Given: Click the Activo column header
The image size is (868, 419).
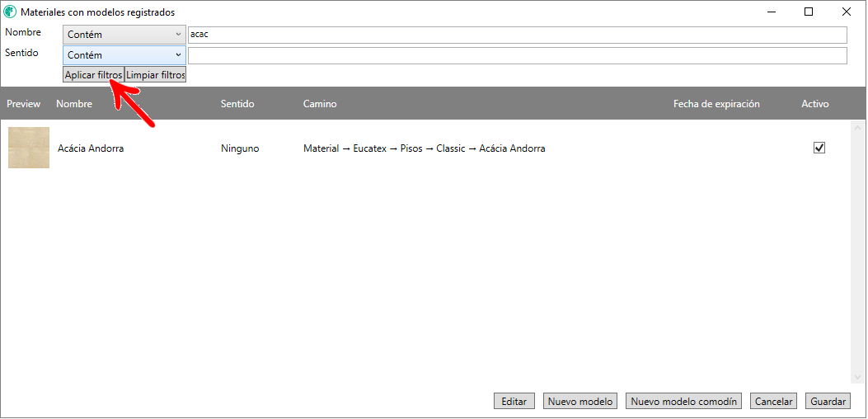Looking at the screenshot, I should click(815, 104).
